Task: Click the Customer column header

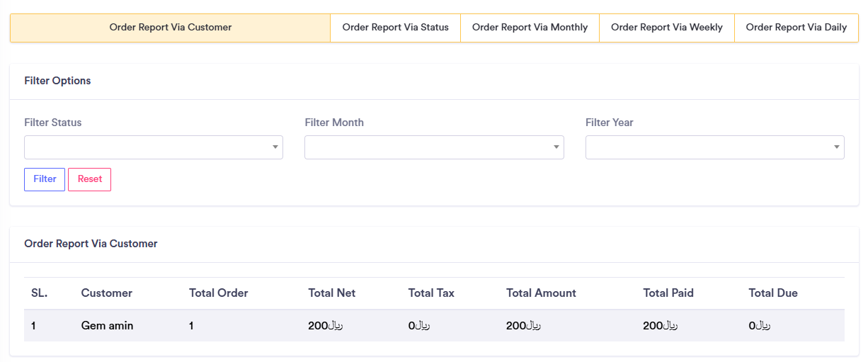Action: coord(106,293)
